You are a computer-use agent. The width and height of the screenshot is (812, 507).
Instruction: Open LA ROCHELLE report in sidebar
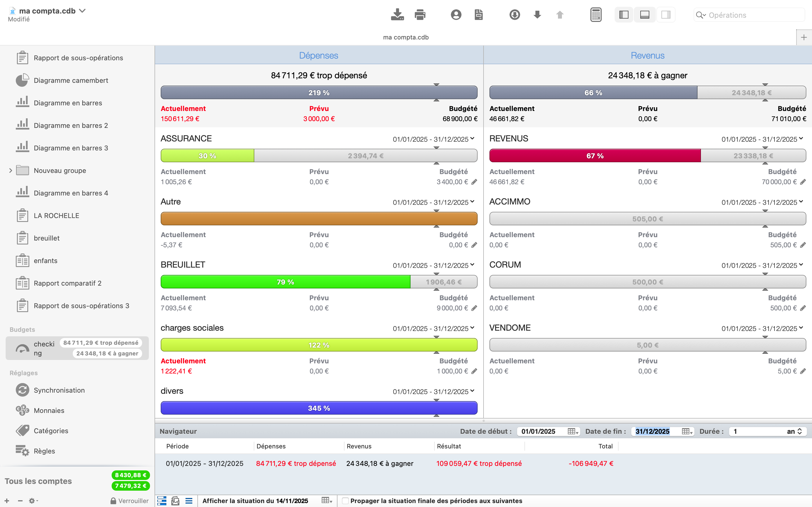tap(56, 215)
